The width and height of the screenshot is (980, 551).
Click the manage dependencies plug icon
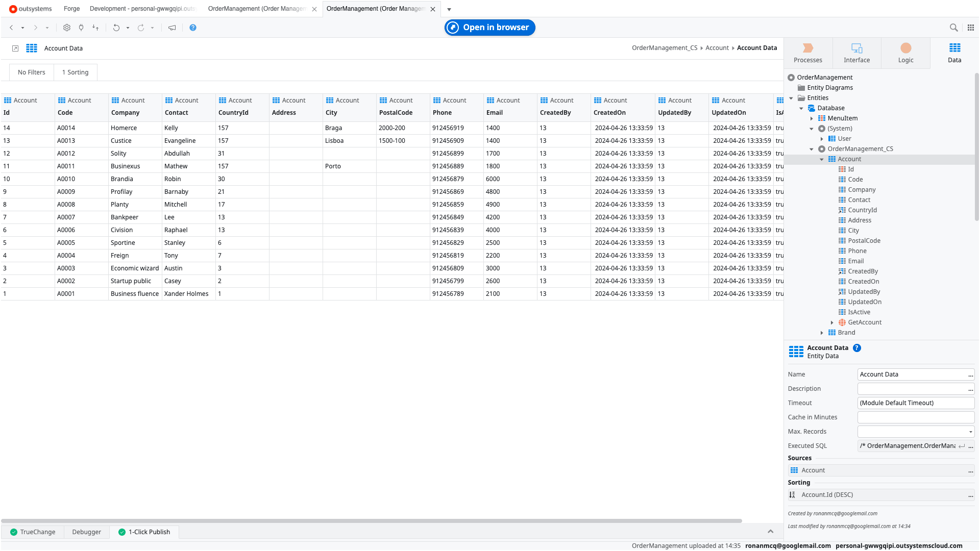(81, 28)
